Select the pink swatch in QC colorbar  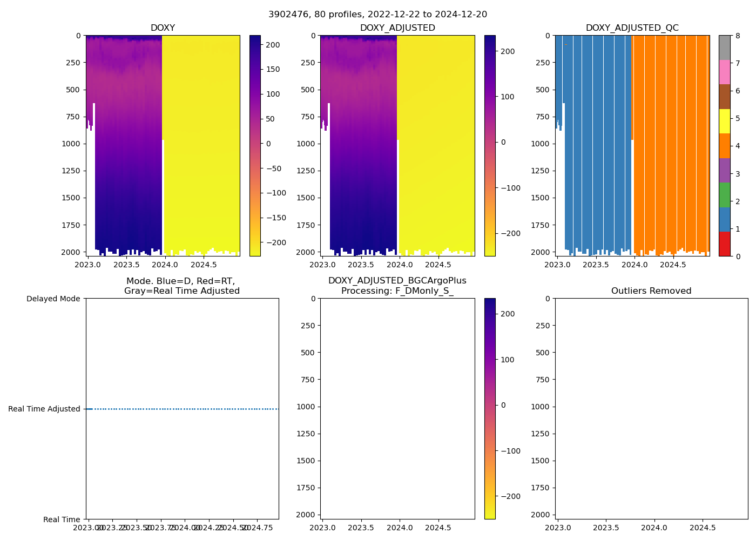(x=724, y=72)
